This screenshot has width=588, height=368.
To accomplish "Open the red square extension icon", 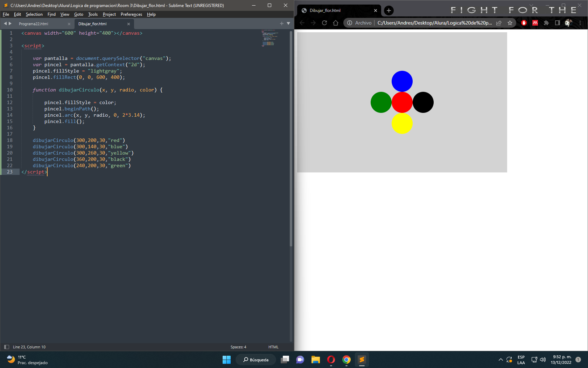I will coord(535,23).
